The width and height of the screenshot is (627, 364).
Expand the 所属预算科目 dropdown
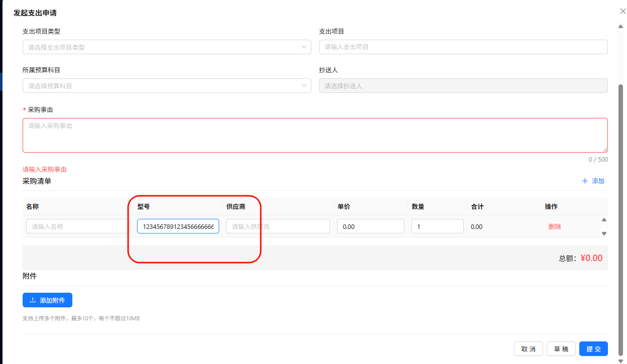pos(167,86)
